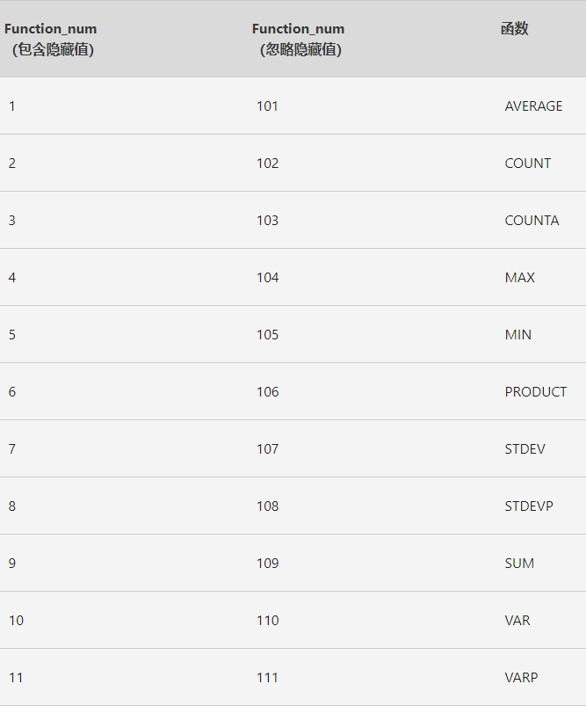This screenshot has height=728, width=586.
Task: Select the PRODUCT function name
Action: (535, 392)
